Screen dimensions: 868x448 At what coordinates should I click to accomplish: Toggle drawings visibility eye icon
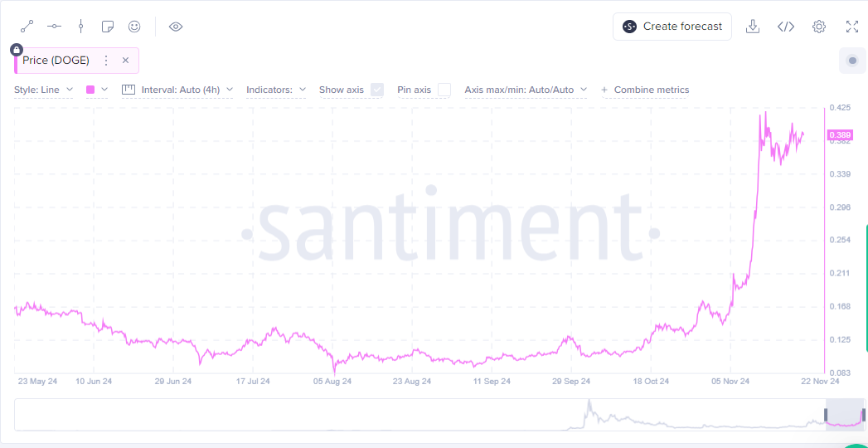(176, 26)
